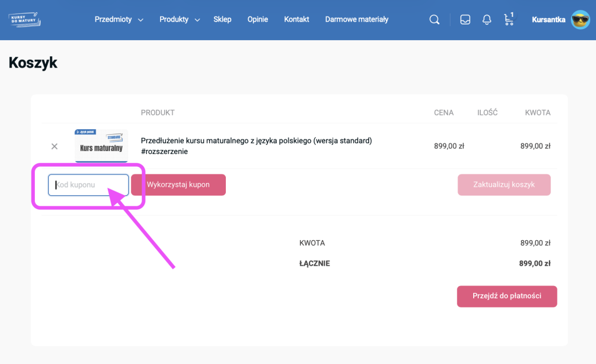Viewport: 596px width, 364px height.
Task: Open the shopping cart icon
Action: 509,20
